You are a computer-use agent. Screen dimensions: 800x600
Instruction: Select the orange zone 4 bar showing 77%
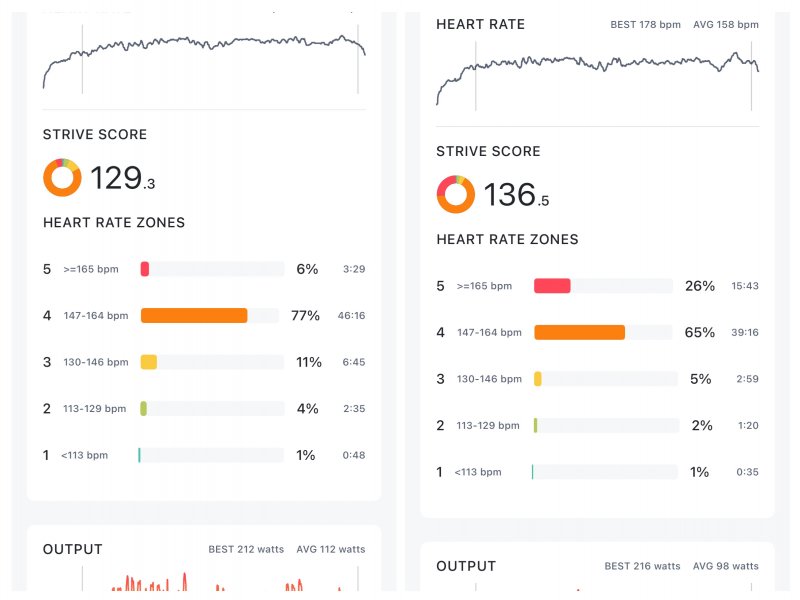tap(194, 316)
